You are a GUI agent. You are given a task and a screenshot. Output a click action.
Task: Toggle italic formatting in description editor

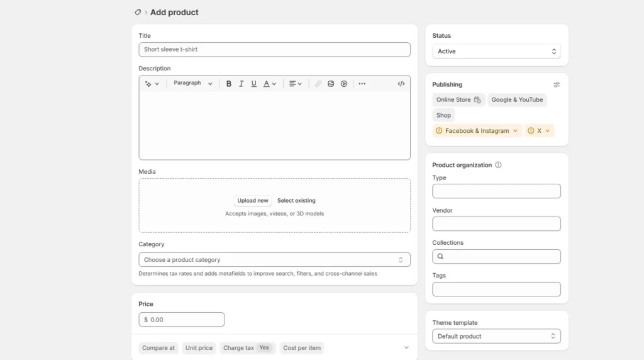(x=241, y=84)
